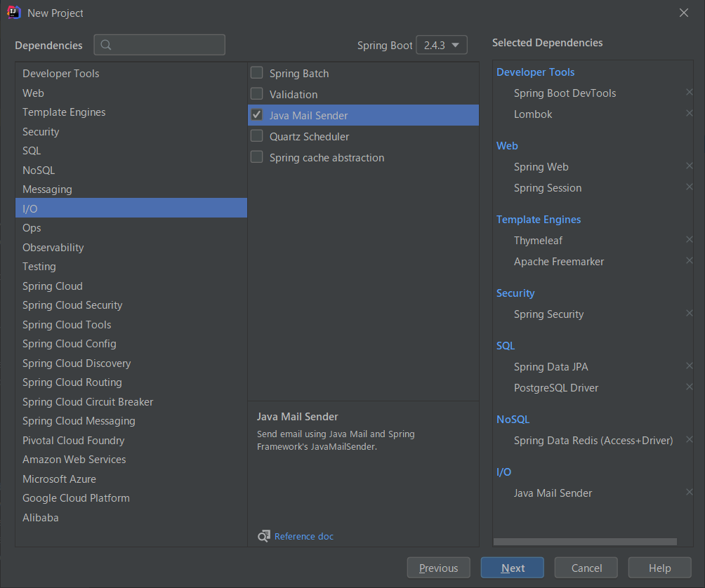The width and height of the screenshot is (705, 588).
Task: Click the Next button
Action: 513,568
